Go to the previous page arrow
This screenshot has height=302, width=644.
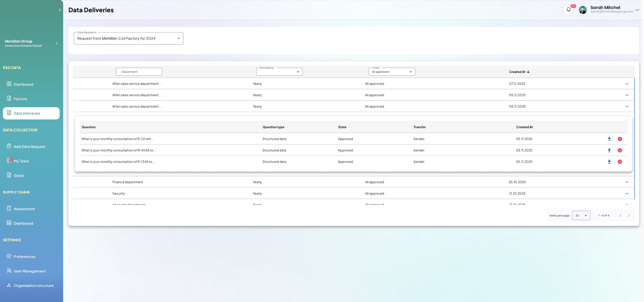(620, 216)
